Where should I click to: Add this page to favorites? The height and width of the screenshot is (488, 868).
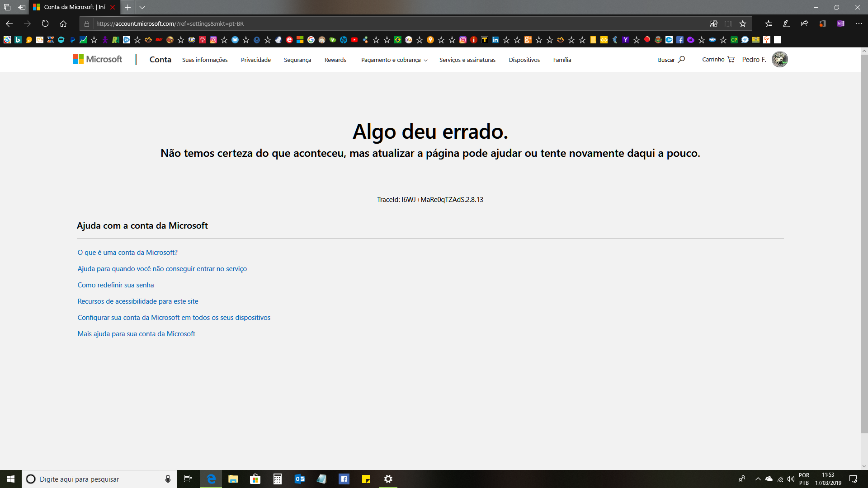(x=743, y=23)
